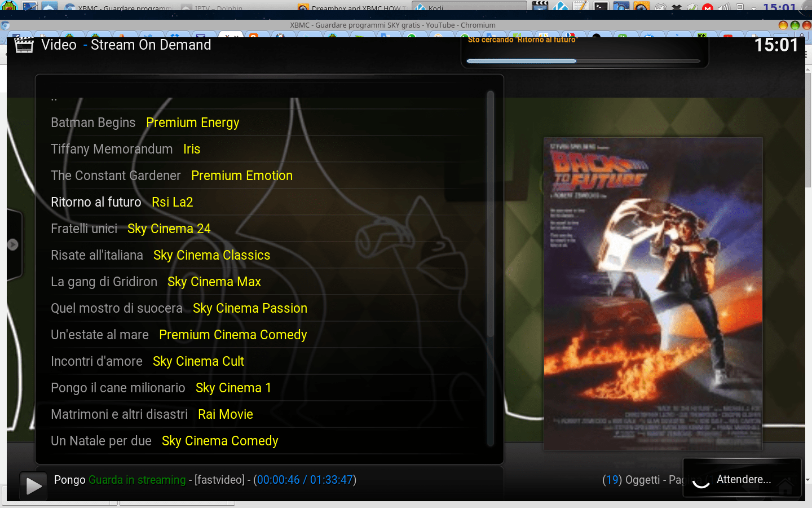Image resolution: width=812 pixels, height=508 pixels.
Task: Click the 'Guarda in streaming' status text
Action: pyautogui.click(x=137, y=480)
